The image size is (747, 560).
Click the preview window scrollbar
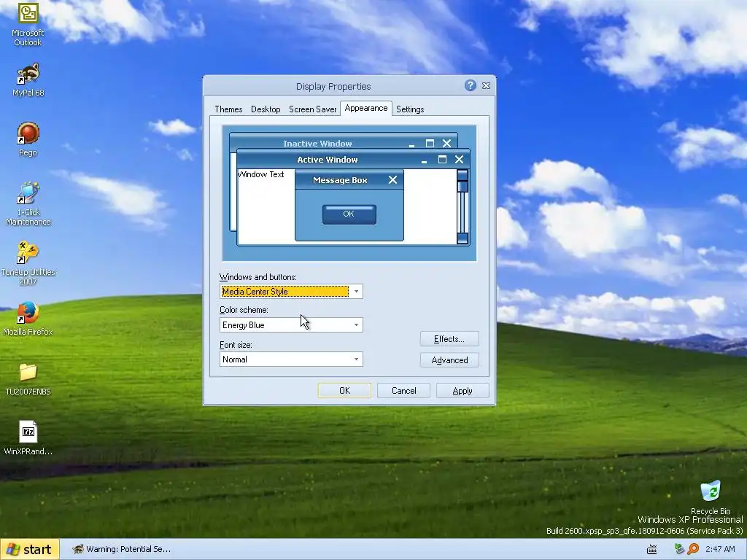[x=462, y=206]
